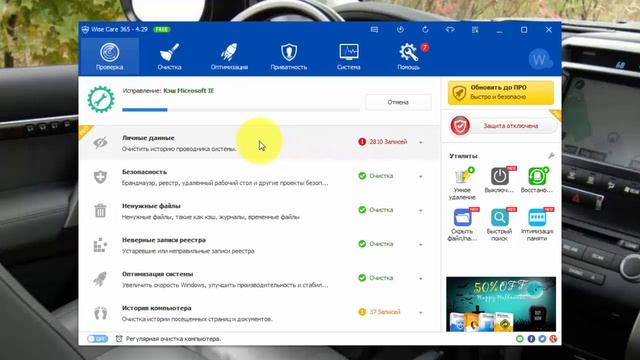Click the title bar menu list icon
The image size is (640, 360).
coord(475,30)
